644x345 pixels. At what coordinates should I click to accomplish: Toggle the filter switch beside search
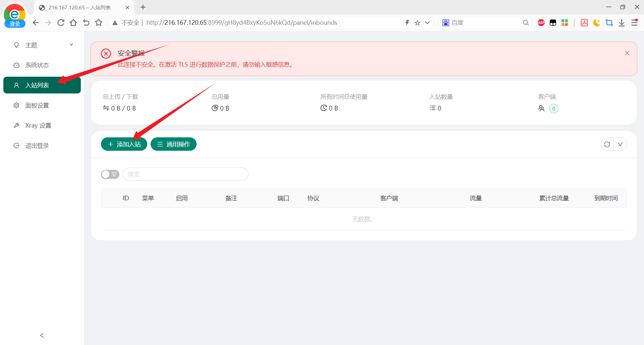(x=110, y=175)
